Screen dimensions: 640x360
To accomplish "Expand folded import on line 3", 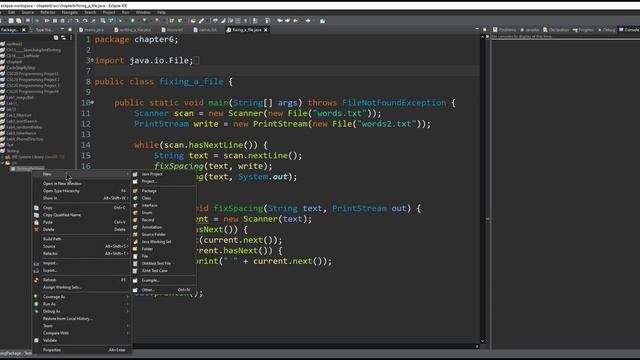I will click(x=92, y=60).
